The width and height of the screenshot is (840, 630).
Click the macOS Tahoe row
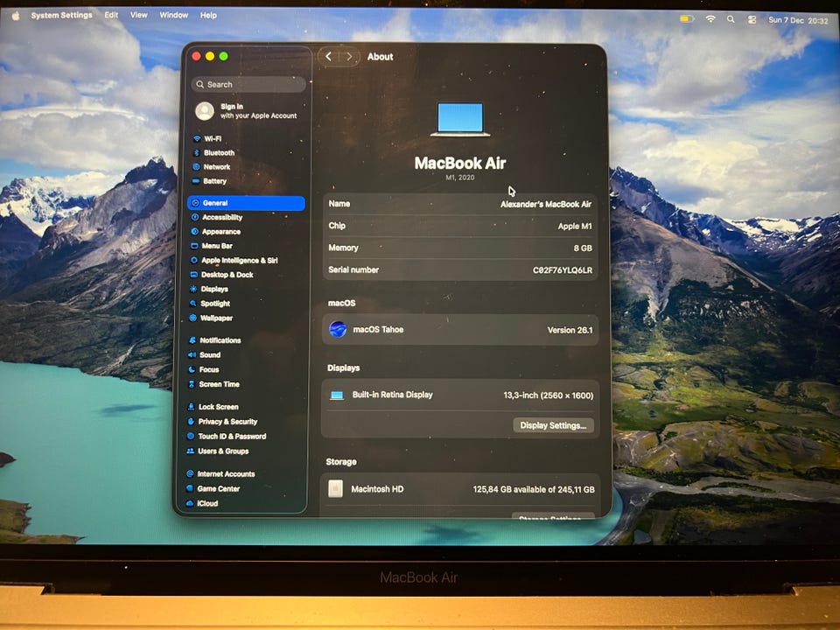pos(461,330)
